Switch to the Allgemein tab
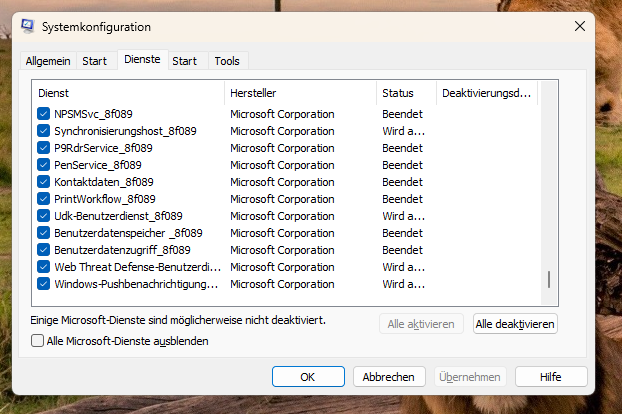Viewport: 622px width, 414px height. point(48,61)
